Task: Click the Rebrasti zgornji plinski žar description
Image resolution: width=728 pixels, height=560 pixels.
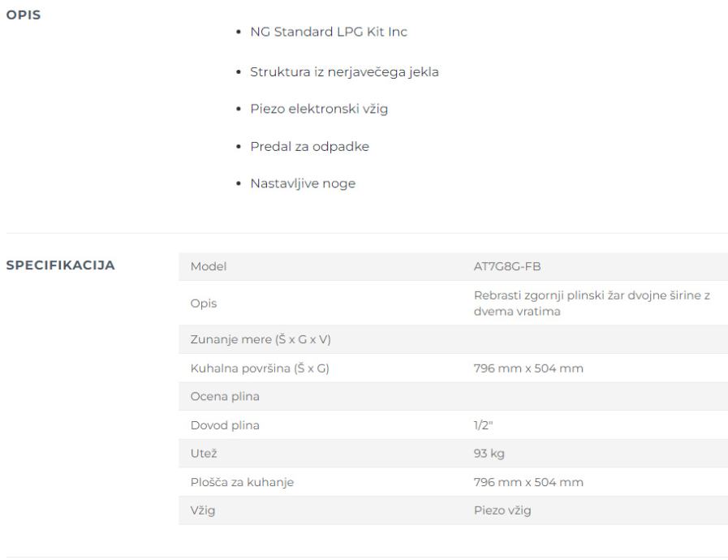Action: pyautogui.click(x=592, y=304)
